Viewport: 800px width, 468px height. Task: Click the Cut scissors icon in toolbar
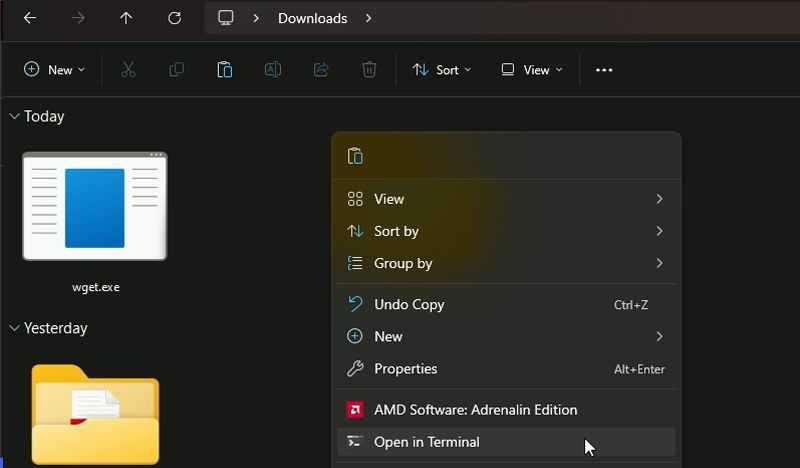[128, 70]
